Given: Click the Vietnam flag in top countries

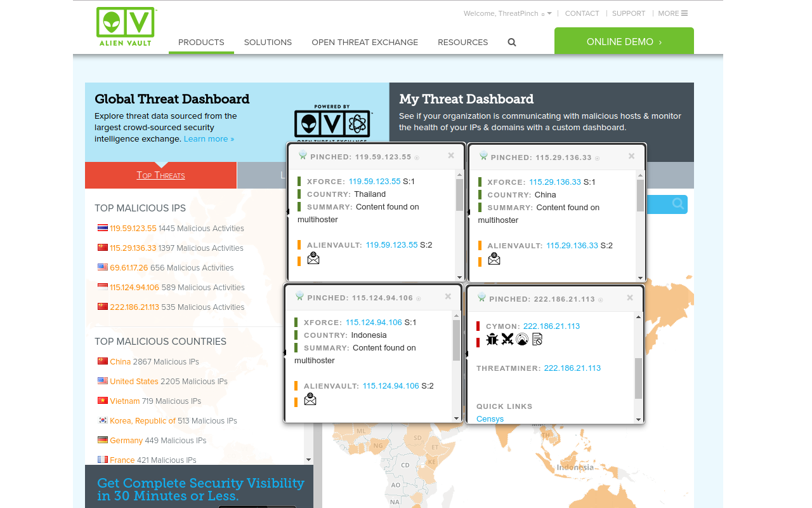Looking at the screenshot, I should click(x=103, y=401).
